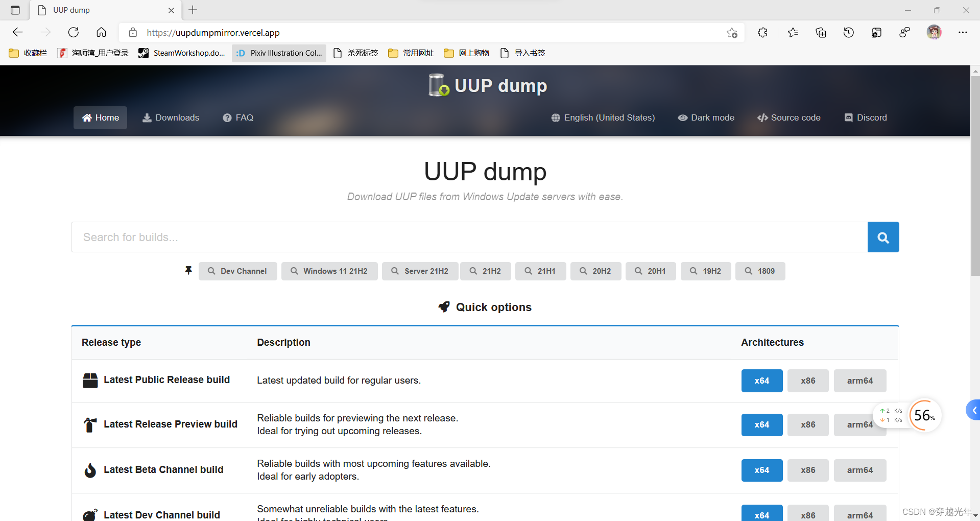Search 20H2 builds quick filter
Screen dimensions: 980x521
coord(596,271)
